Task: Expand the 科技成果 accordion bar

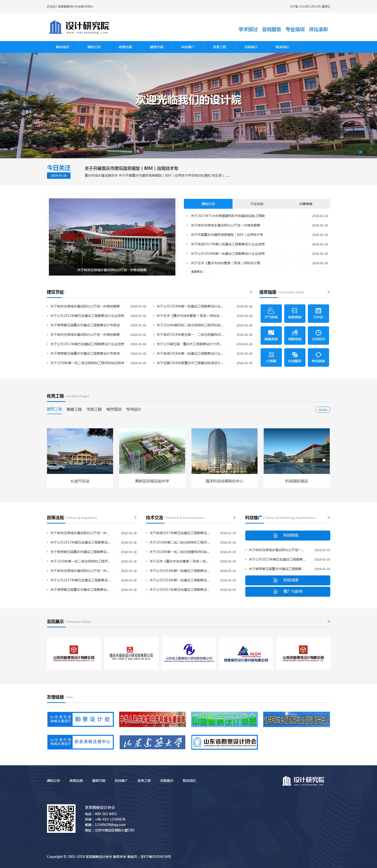Action: (x=288, y=580)
